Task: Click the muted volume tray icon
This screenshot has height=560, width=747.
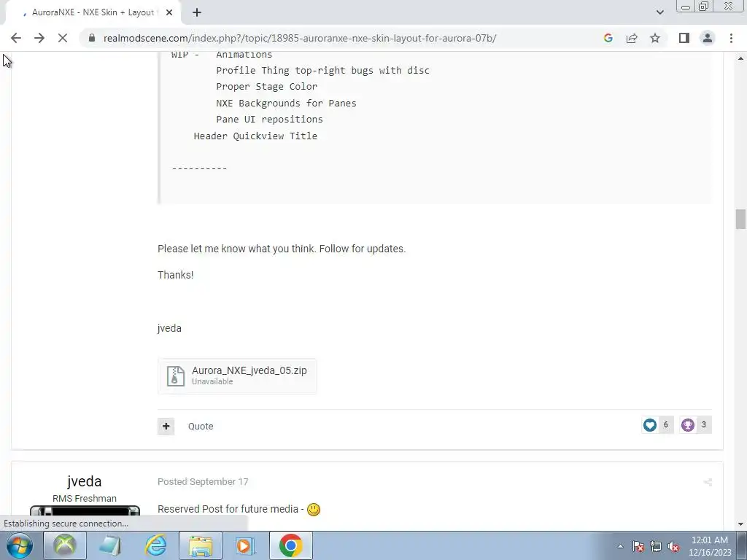Action: [x=673, y=546]
